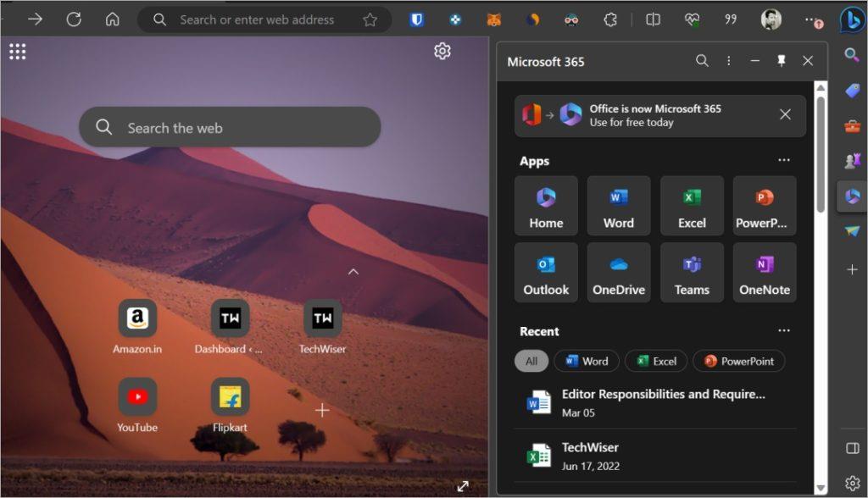Open the blue cross extension icon
This screenshot has height=498, width=868.
(x=455, y=20)
